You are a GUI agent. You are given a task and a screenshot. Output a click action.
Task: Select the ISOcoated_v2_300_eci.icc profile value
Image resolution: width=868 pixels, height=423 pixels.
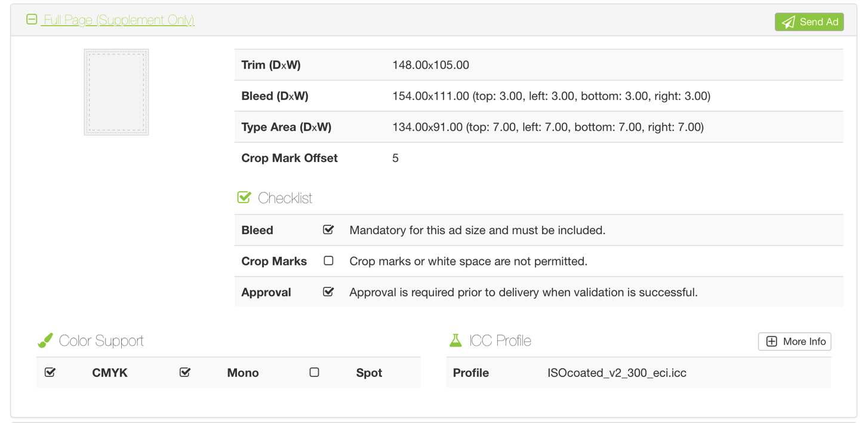(x=617, y=373)
